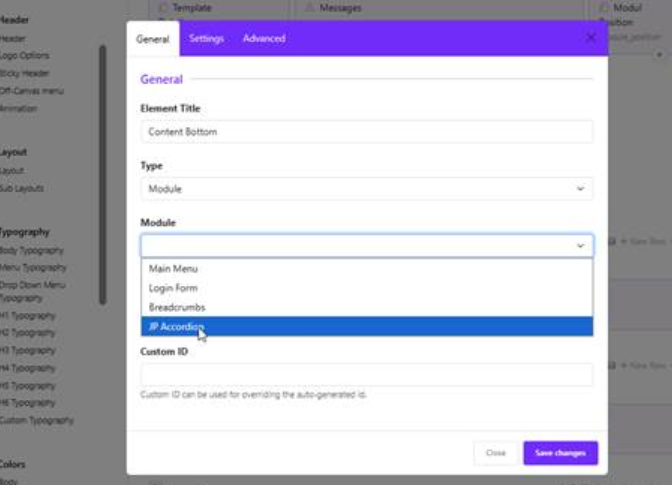Image resolution: width=672 pixels, height=485 pixels.
Task: Open H1 Typography sidebar item
Action: coord(28,316)
